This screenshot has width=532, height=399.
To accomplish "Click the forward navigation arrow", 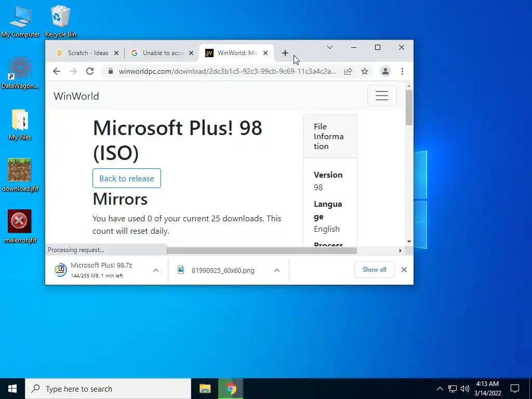I will coord(73,71).
